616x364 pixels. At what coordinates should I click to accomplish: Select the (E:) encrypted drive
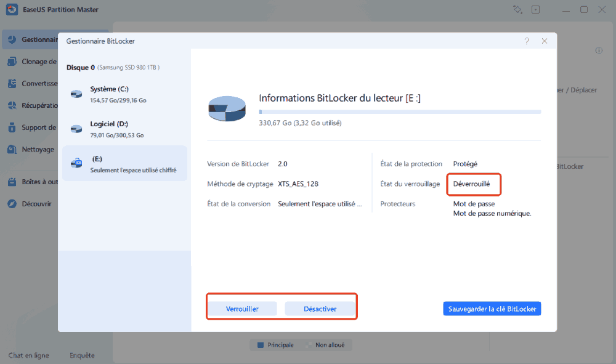[x=124, y=163]
